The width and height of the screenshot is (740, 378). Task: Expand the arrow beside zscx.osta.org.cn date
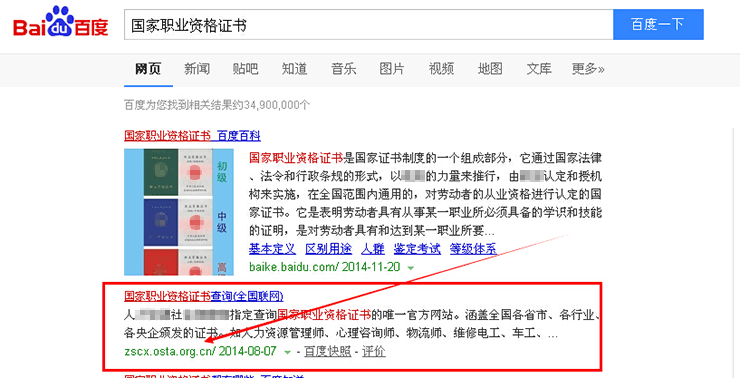click(287, 352)
